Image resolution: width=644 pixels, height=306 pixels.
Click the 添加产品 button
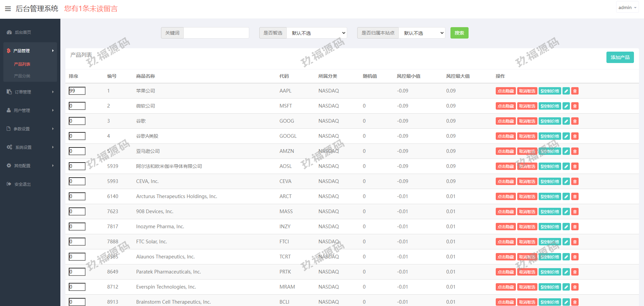click(620, 57)
